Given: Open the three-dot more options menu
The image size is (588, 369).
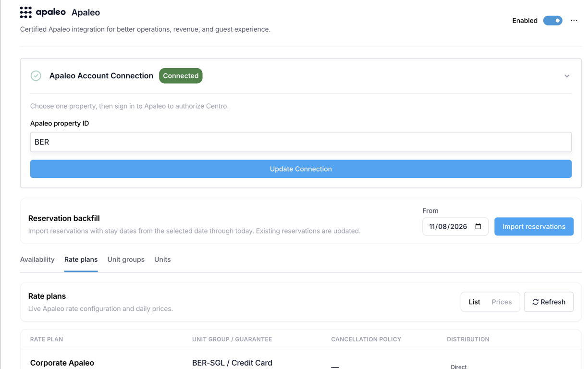Looking at the screenshot, I should [574, 21].
